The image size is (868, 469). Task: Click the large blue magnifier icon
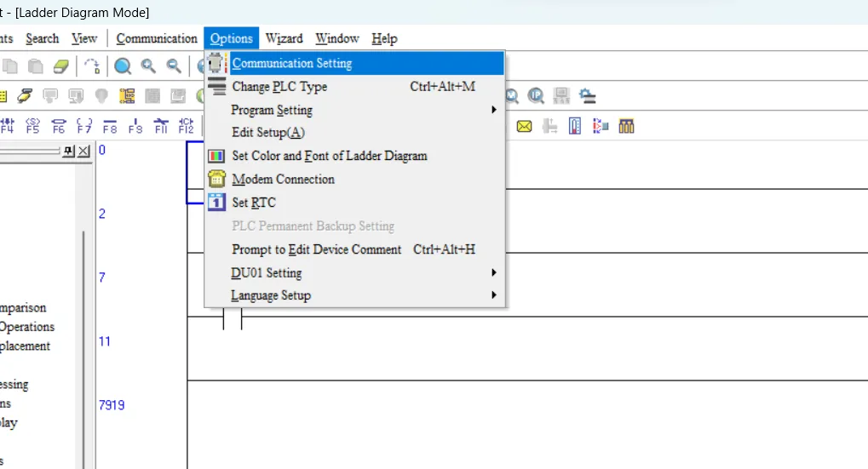point(123,66)
